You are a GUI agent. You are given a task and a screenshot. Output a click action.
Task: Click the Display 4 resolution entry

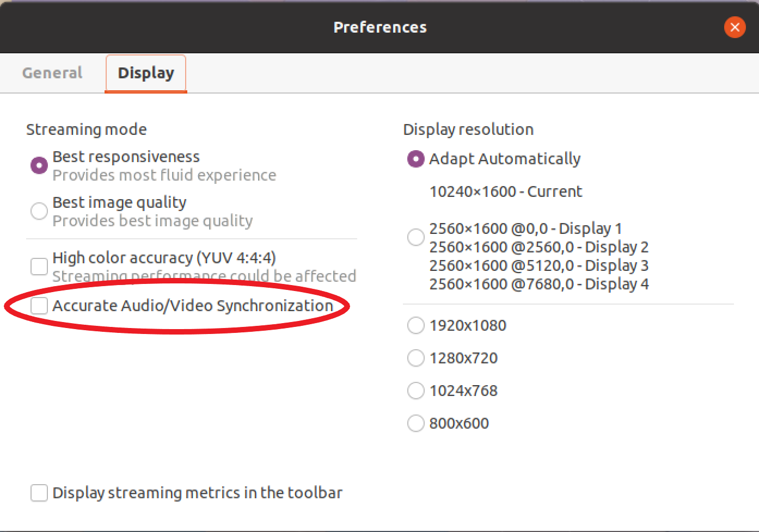539,283
